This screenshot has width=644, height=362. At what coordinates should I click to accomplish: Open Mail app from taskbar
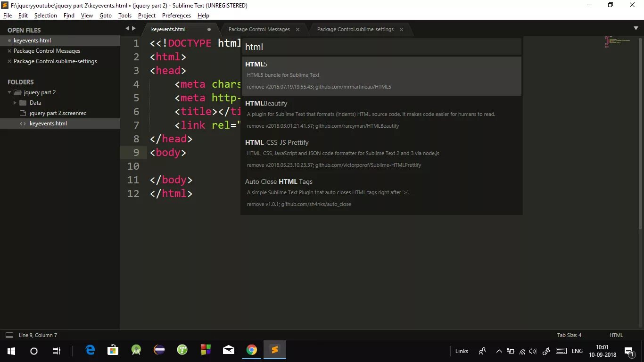(x=229, y=350)
